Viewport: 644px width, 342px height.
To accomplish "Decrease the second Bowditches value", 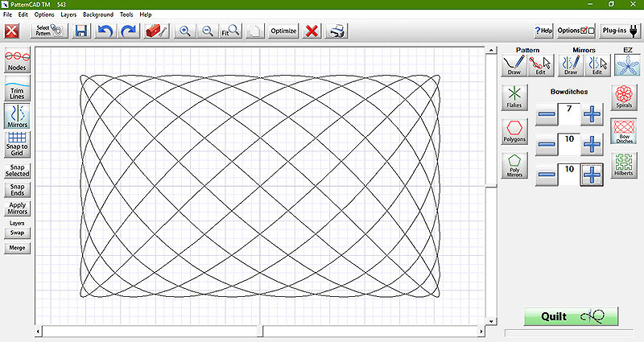I will point(547,145).
